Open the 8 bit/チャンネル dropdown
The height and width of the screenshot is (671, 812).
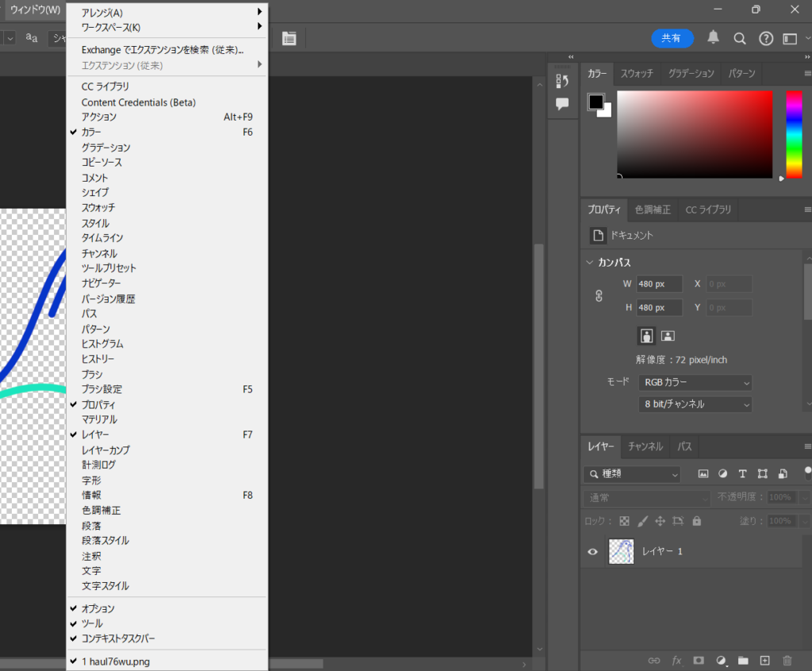coord(695,405)
